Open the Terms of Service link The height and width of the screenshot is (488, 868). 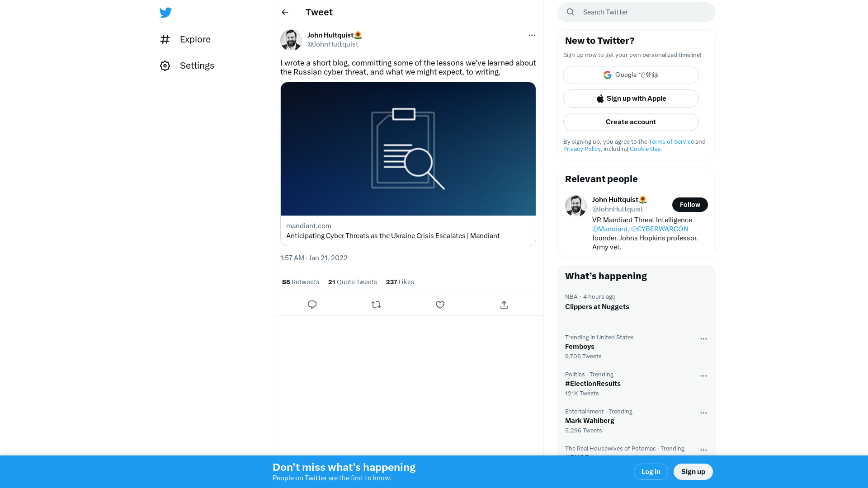pos(671,141)
